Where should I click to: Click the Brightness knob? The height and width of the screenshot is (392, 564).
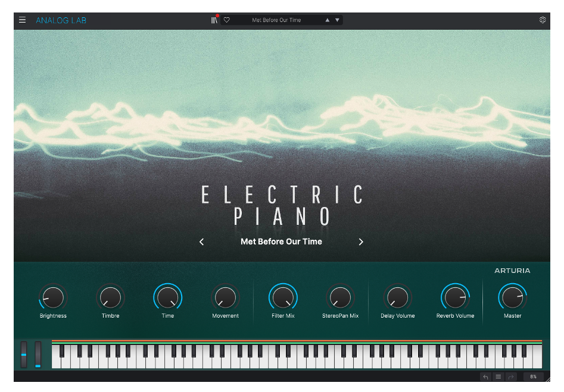pos(53,296)
